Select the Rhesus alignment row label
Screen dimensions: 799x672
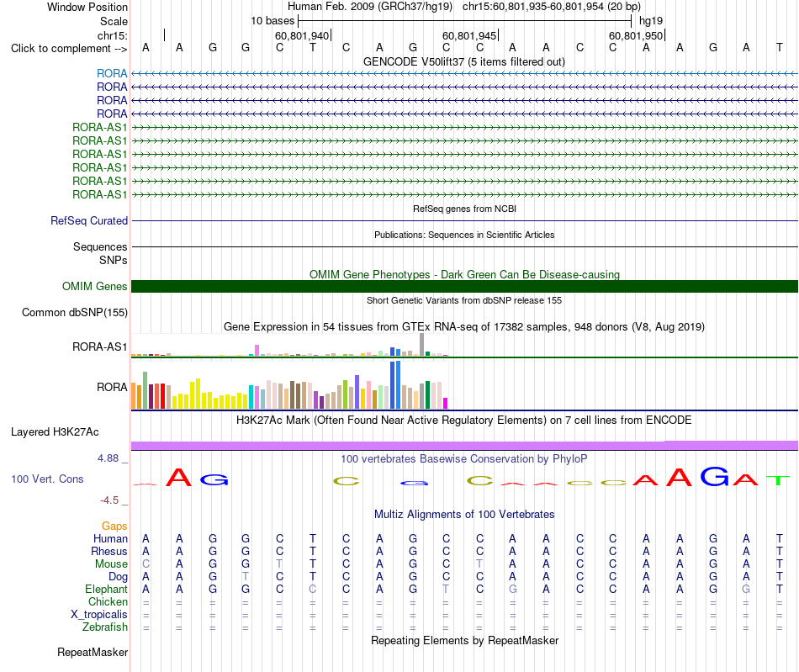[x=109, y=552]
